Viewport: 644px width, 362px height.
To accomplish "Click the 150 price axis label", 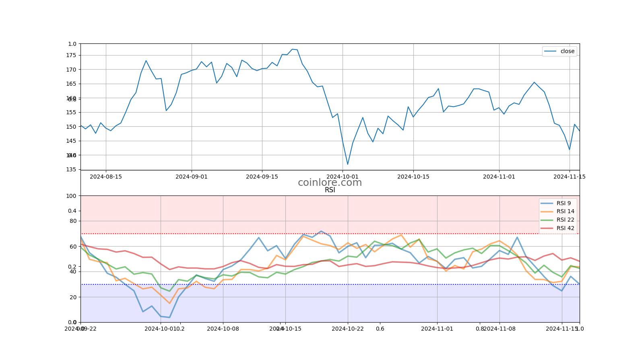I will [71, 127].
